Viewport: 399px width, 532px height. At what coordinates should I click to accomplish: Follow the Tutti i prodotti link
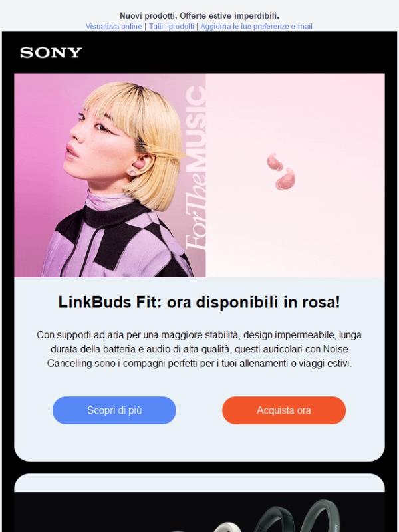(x=172, y=27)
